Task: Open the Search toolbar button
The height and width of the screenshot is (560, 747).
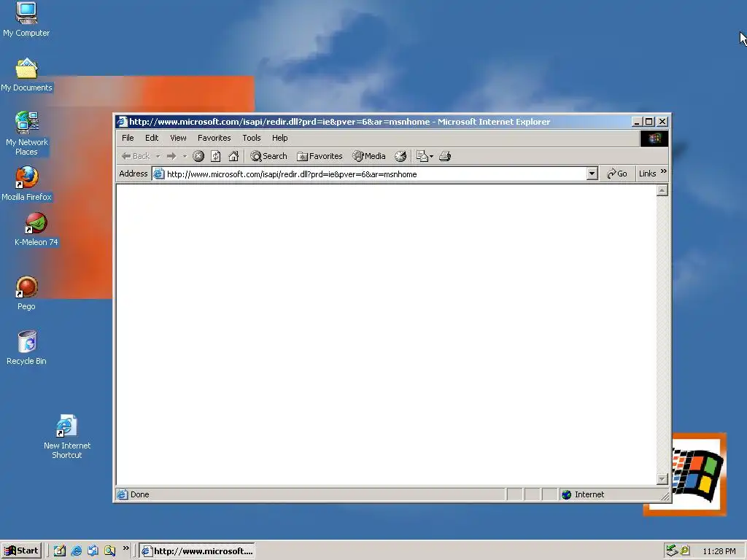Action: (268, 156)
